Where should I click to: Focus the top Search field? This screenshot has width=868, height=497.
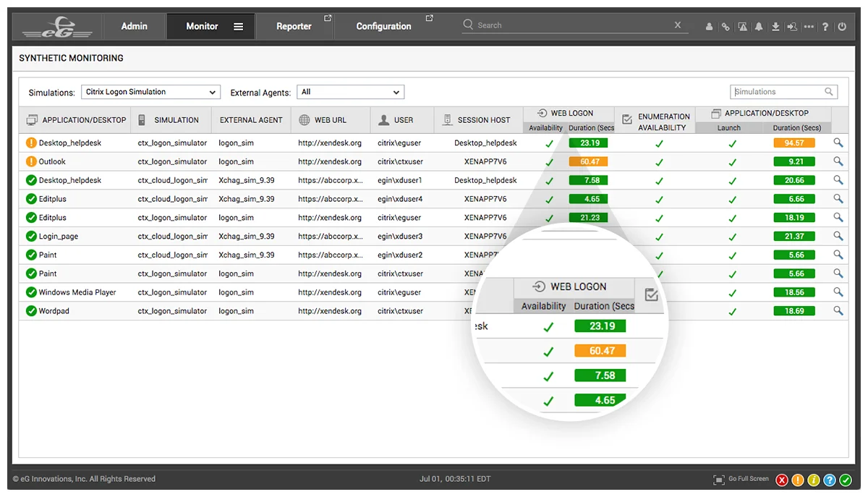tap(575, 25)
